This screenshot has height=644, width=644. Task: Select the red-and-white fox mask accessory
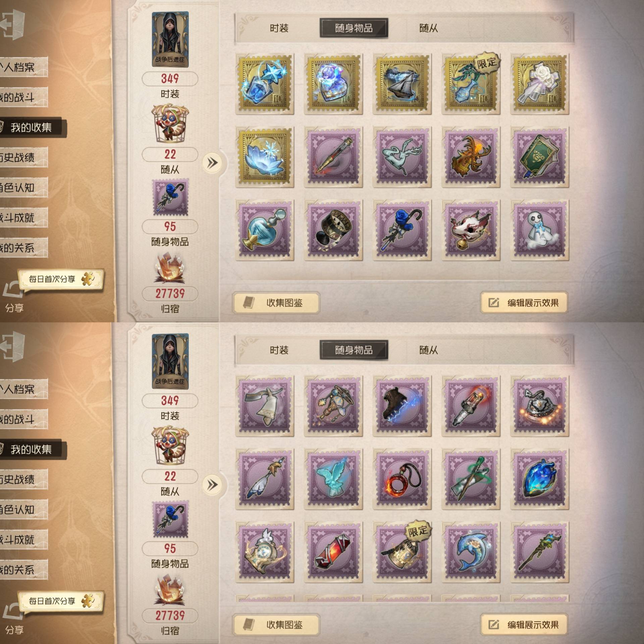[471, 230]
